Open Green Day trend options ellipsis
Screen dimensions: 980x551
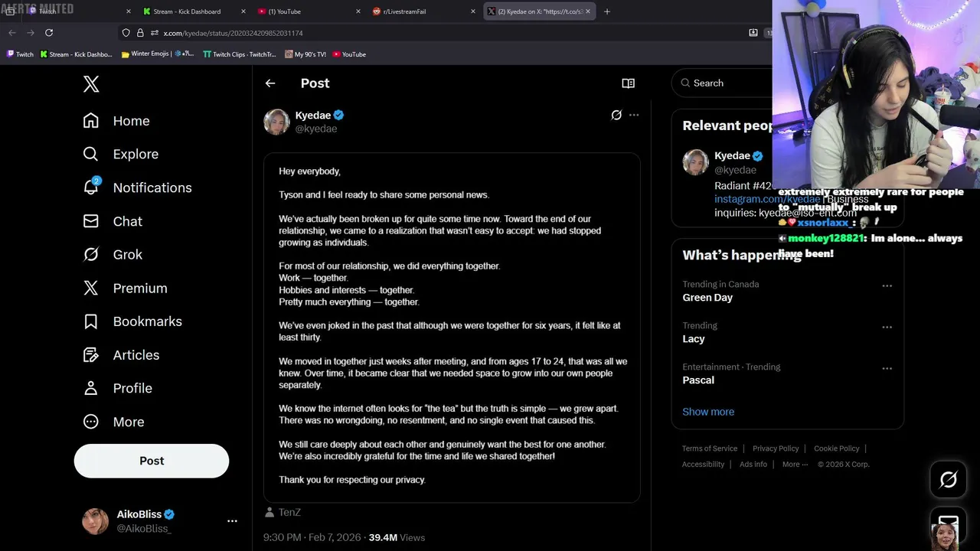pos(887,285)
